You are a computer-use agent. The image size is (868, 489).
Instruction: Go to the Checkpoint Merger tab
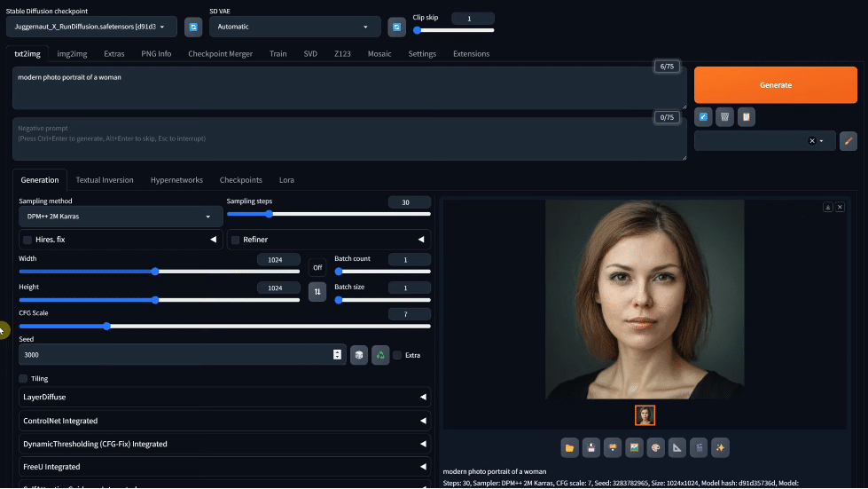point(220,54)
